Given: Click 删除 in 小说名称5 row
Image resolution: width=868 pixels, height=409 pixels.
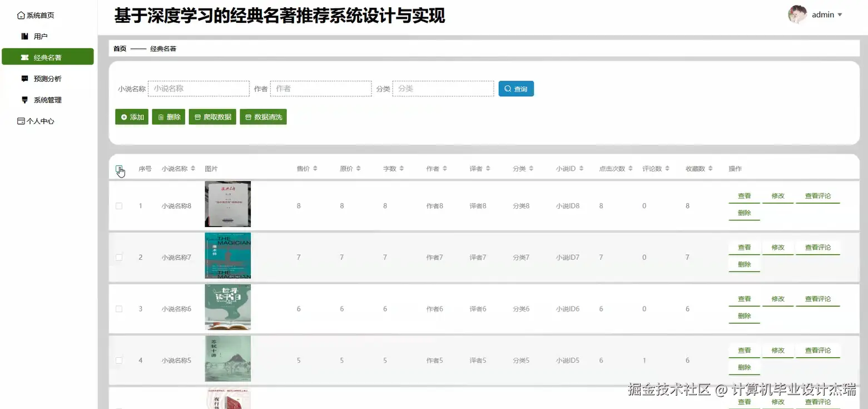Looking at the screenshot, I should click(x=744, y=368).
